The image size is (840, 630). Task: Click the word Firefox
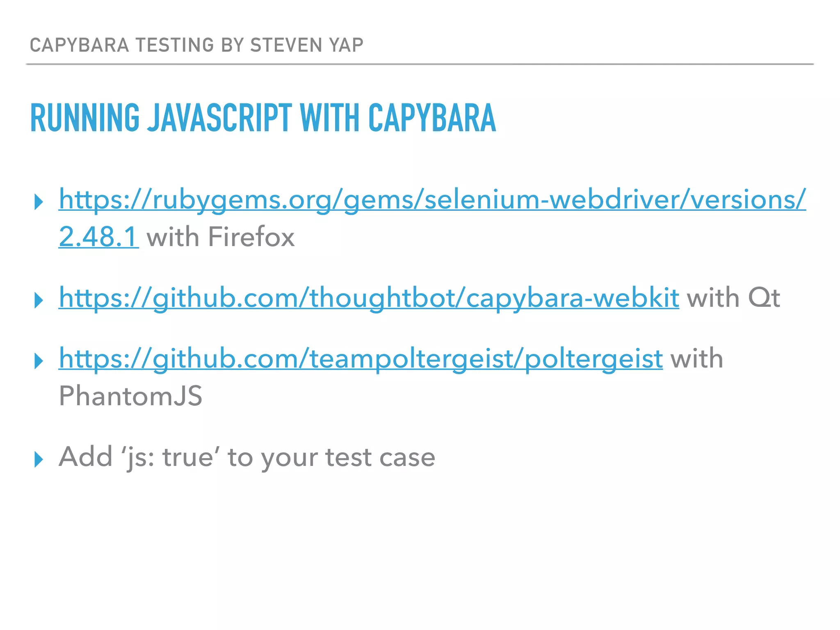[x=251, y=237]
